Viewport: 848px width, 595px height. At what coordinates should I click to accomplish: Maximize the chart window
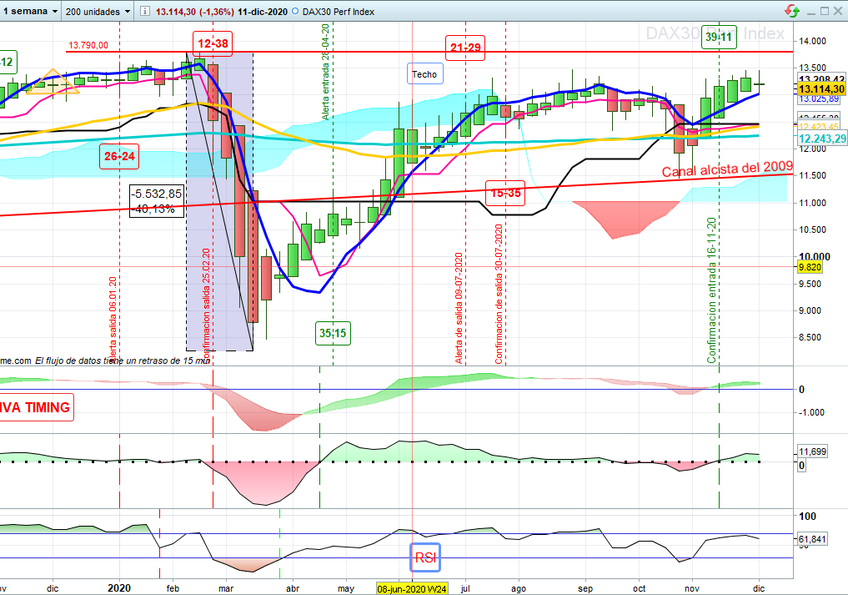pyautogui.click(x=824, y=11)
